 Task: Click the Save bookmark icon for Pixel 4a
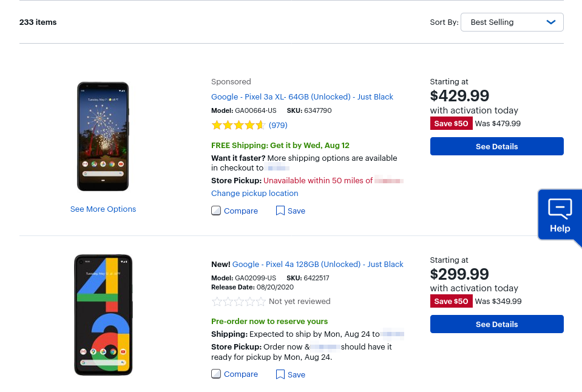(x=280, y=374)
